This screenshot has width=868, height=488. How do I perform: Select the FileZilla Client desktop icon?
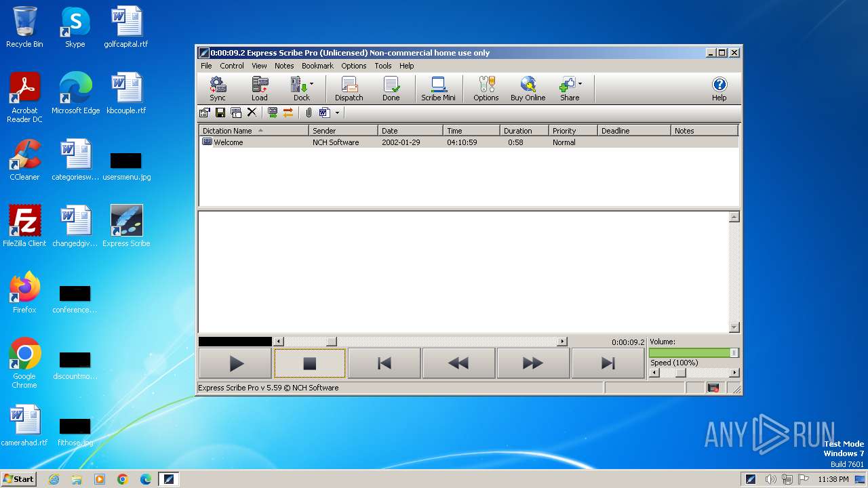[x=24, y=226]
